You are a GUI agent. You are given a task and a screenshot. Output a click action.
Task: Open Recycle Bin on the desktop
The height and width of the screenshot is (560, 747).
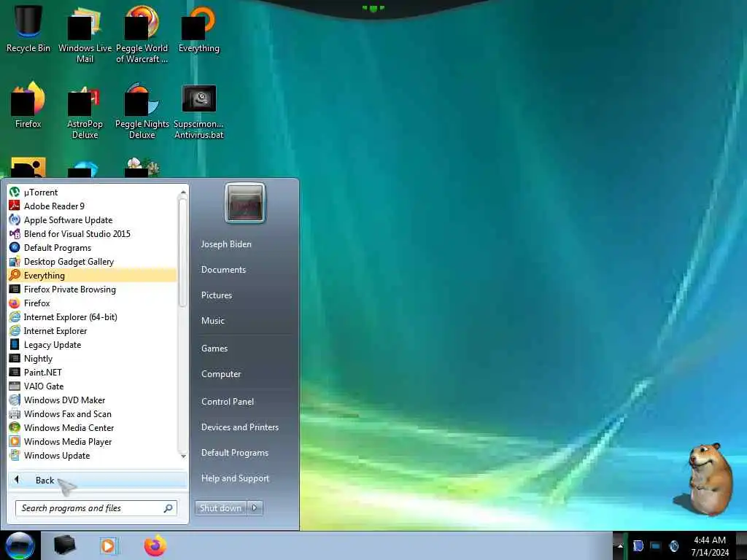point(28,28)
